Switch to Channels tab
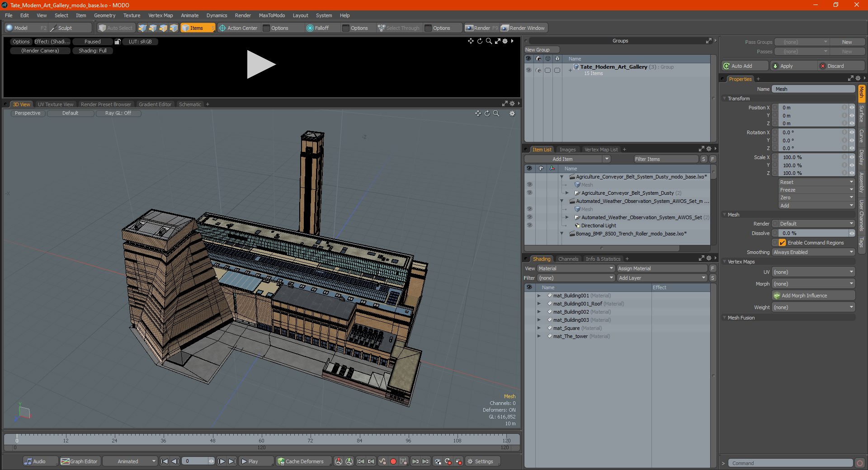The image size is (868, 470). [x=568, y=259]
